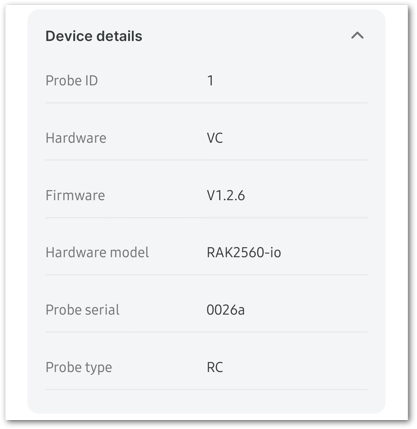
Task: Select the Hardware model label
Action: pyautogui.click(x=97, y=252)
